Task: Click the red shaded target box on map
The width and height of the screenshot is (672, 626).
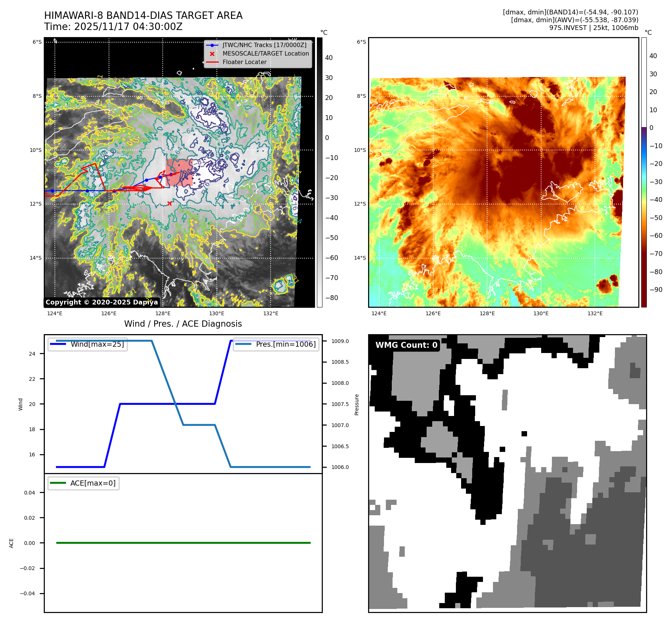Action: (x=179, y=173)
